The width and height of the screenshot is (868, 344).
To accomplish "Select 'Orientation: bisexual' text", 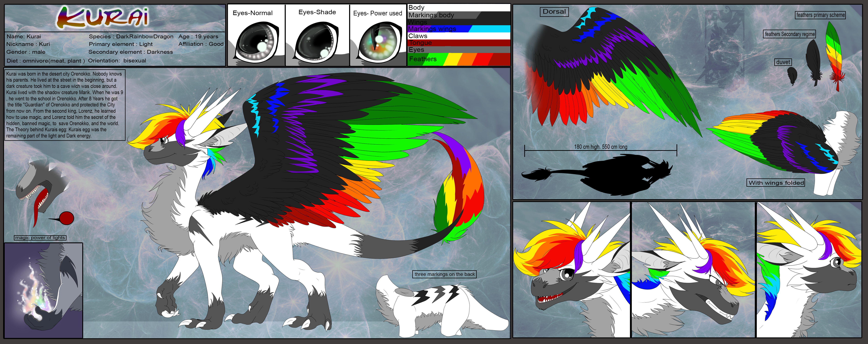I will point(117,61).
